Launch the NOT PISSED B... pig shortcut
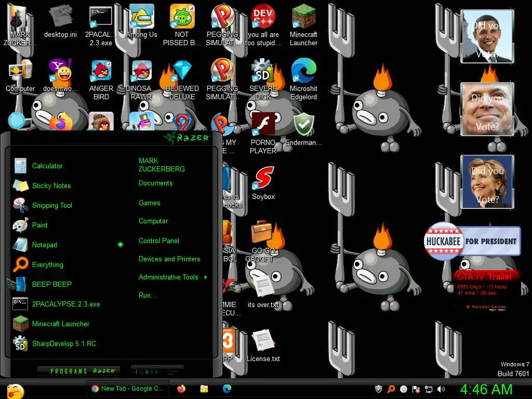This screenshot has width=532, height=399. point(182,25)
